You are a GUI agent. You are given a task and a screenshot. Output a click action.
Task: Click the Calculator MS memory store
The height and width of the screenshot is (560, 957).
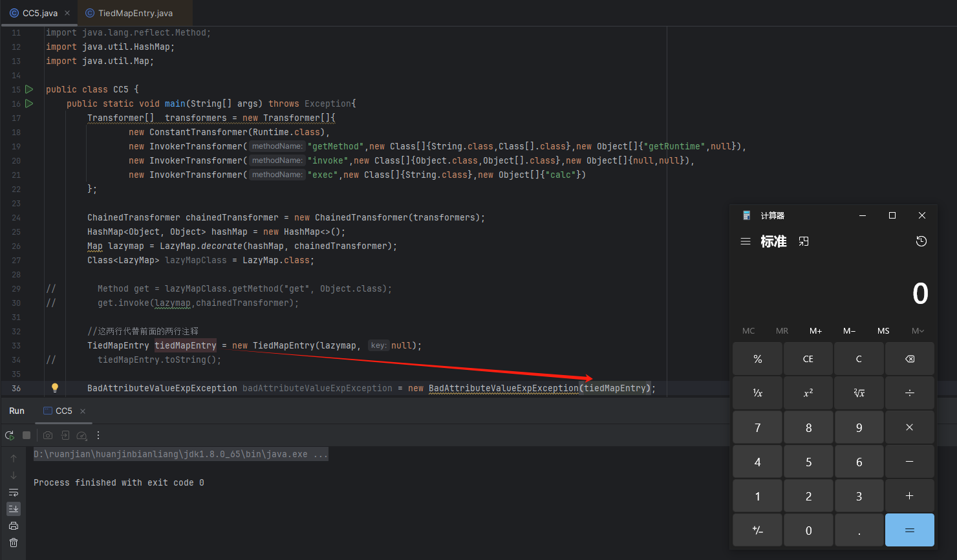click(x=883, y=330)
